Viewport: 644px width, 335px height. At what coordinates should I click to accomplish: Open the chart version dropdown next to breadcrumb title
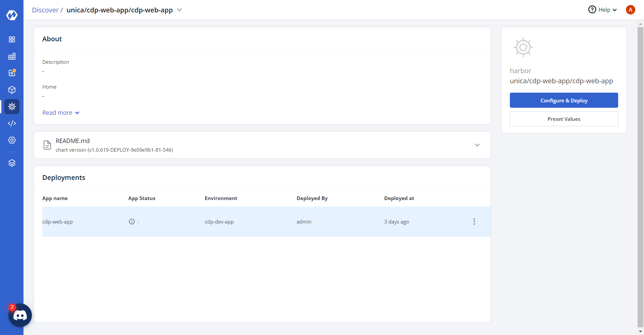click(179, 10)
